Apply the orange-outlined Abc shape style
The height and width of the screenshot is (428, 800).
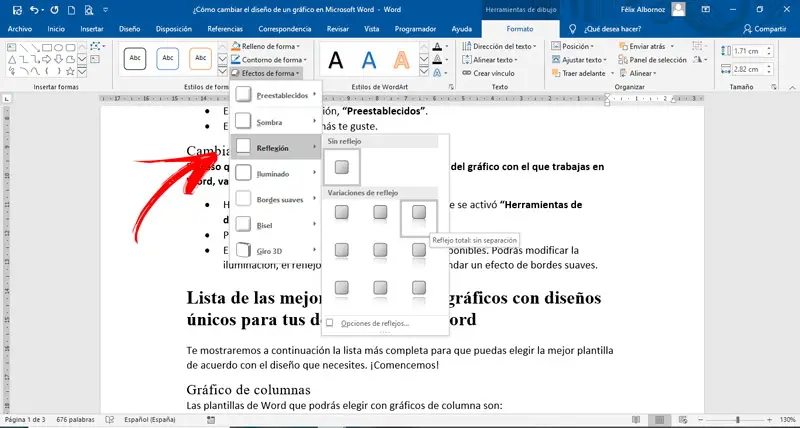click(201, 59)
